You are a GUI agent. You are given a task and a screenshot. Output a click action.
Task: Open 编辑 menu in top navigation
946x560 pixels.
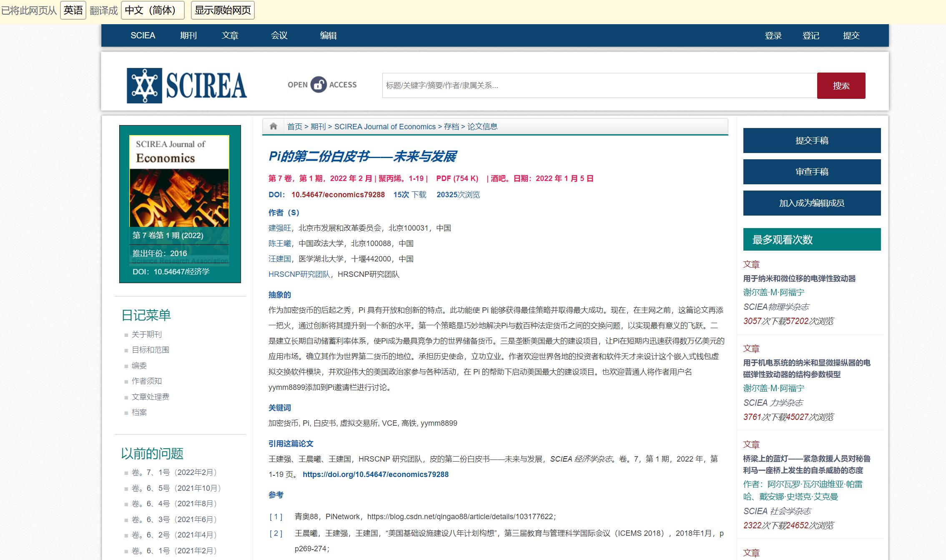328,35
